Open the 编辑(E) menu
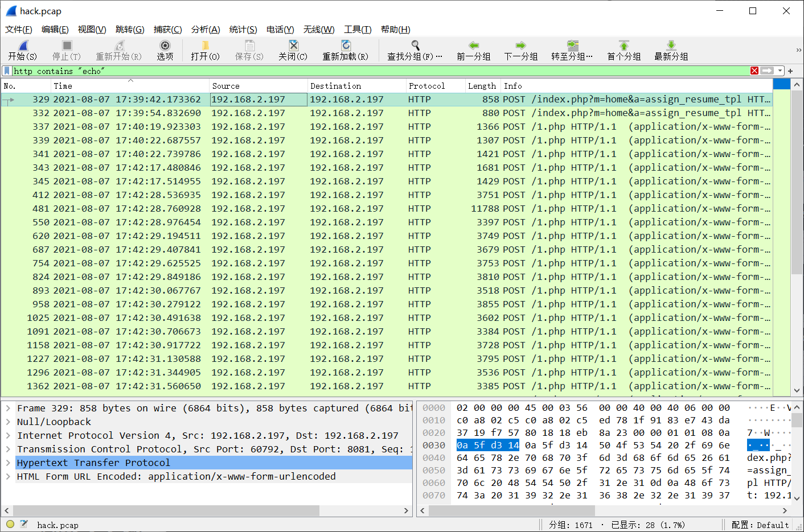 [55, 30]
